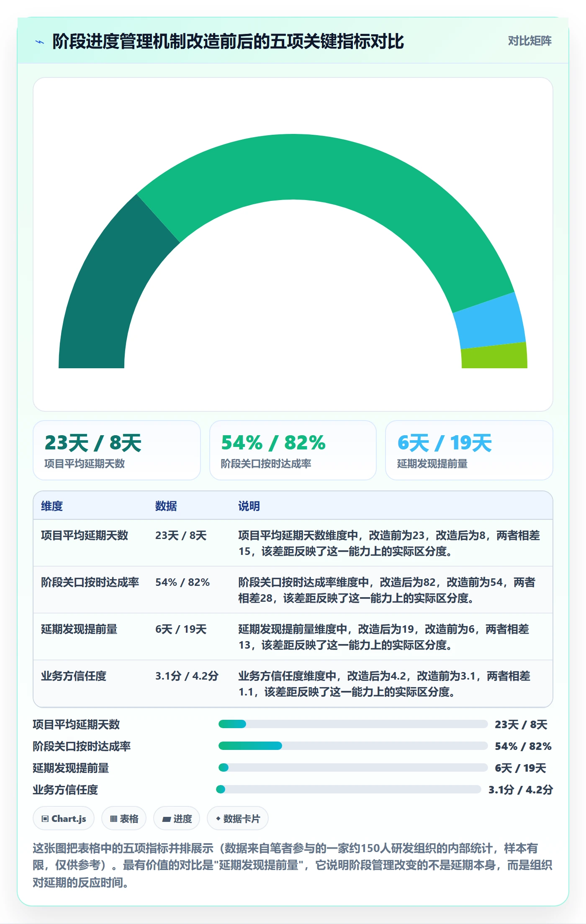Click the lime green gauge segment
586x924 pixels.
(495, 357)
